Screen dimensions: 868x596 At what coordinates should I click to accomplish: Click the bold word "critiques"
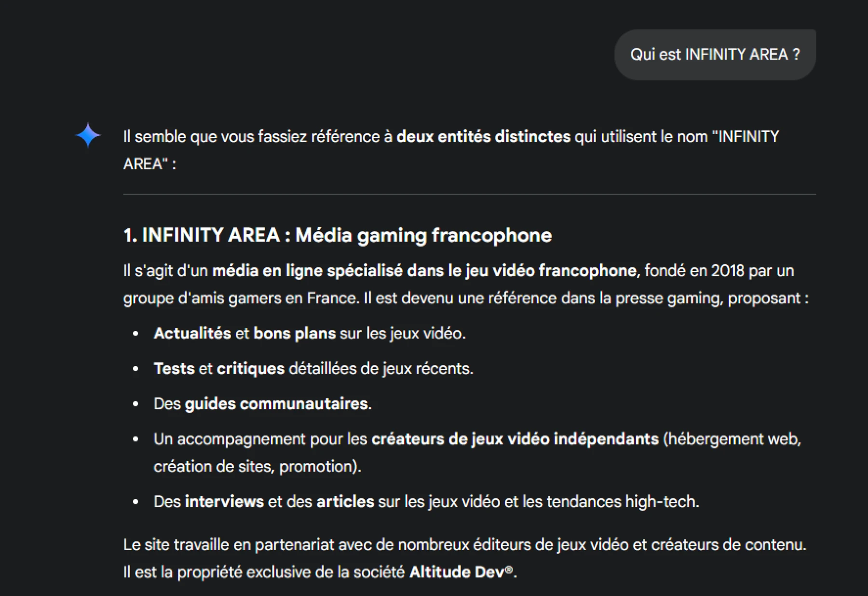coord(250,369)
